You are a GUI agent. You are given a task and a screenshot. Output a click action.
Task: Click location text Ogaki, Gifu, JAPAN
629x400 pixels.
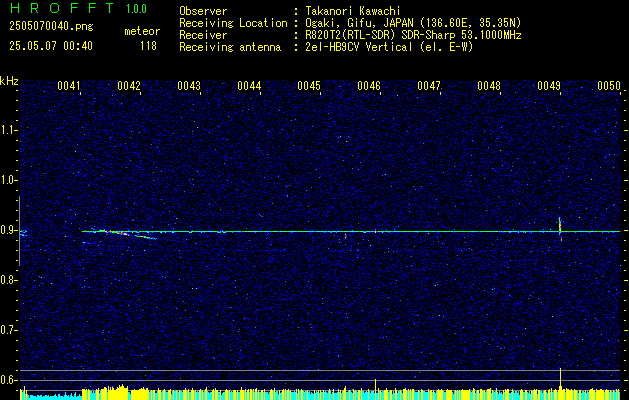coord(359,23)
